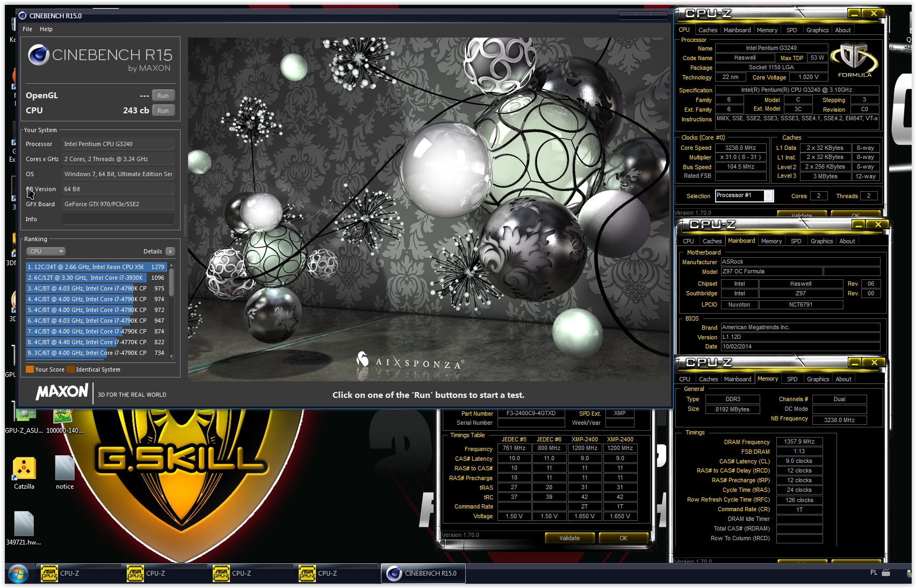Click DRAM Frequency 1357.9 MHz value
916x588 pixels.
799,441
